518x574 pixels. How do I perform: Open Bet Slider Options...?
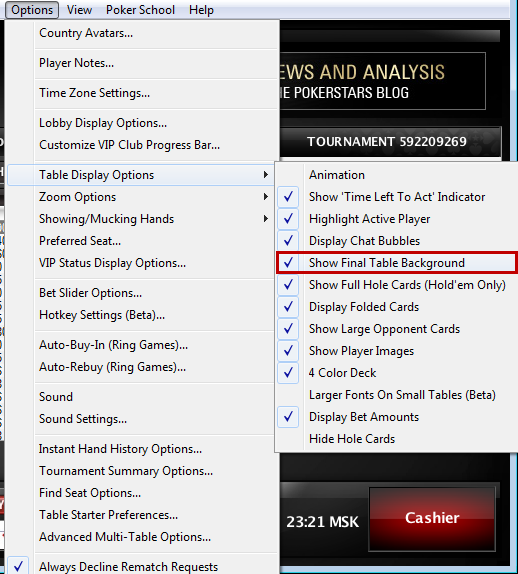point(141,293)
